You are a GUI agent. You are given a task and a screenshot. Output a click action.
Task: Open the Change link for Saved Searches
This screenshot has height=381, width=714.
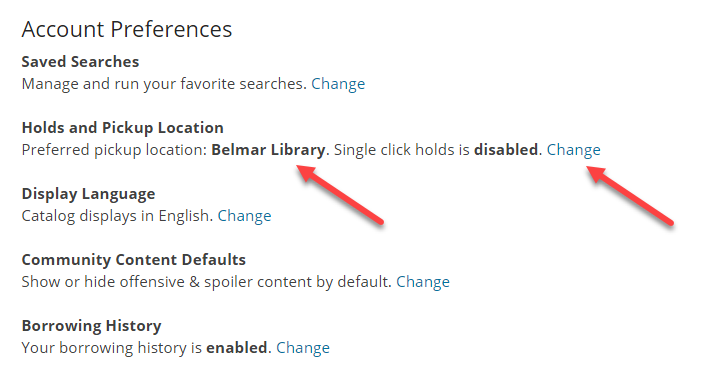pyautogui.click(x=338, y=84)
